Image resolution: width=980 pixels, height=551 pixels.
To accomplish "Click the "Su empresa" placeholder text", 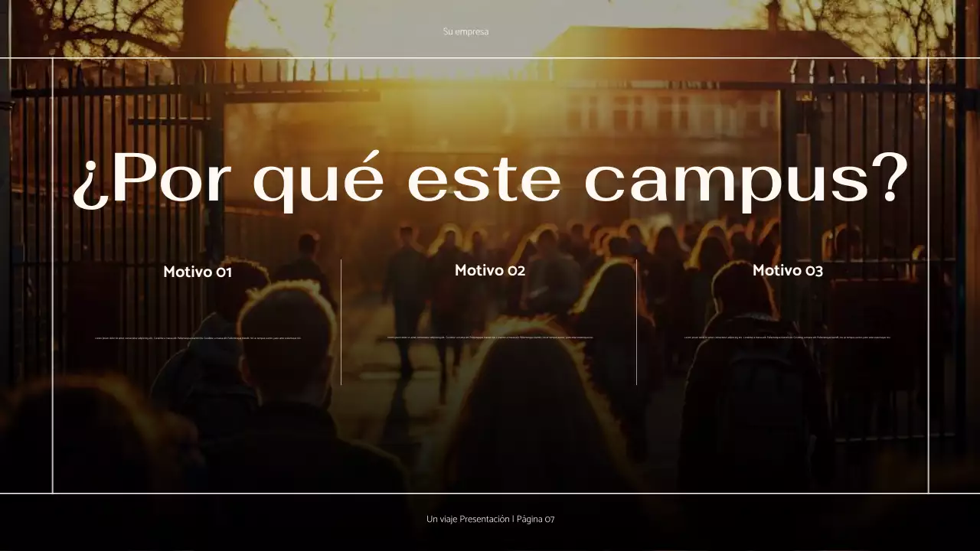I will tap(465, 31).
